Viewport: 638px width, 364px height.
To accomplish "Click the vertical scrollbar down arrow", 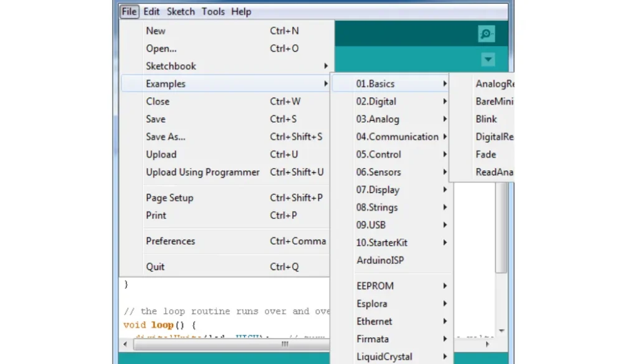I will tap(502, 330).
